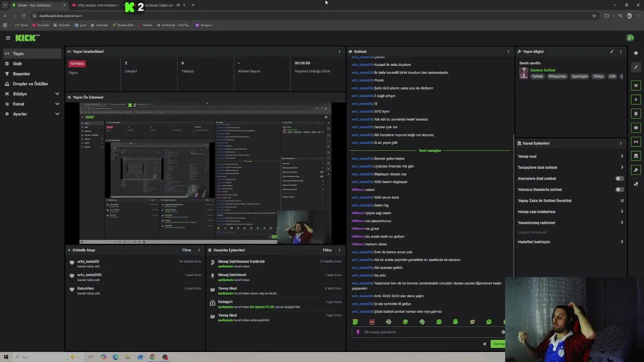Open three-dot menu of Yayın bilgisi panel
644x362 pixels.
[x=620, y=51]
